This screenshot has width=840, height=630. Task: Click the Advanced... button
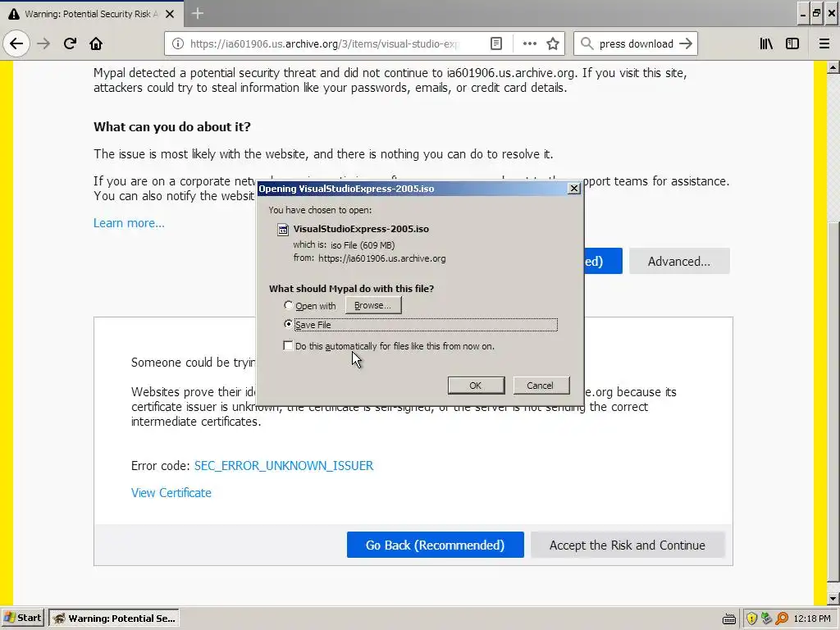point(678,261)
